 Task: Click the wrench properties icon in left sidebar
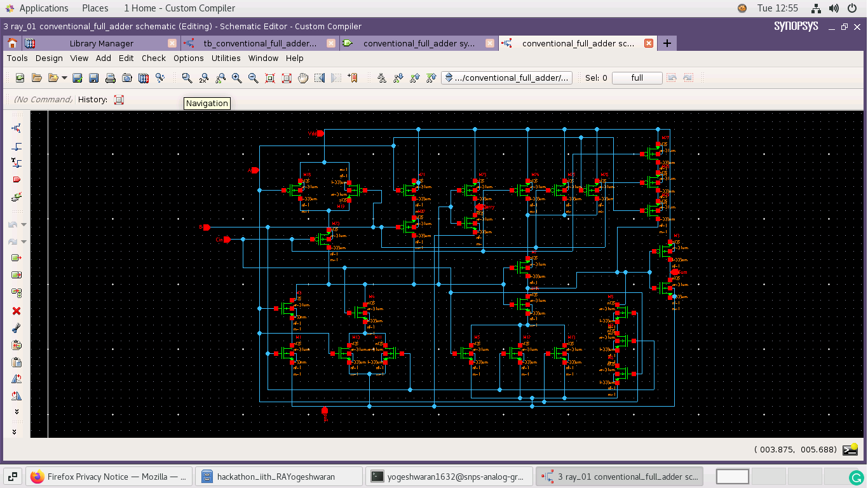17,328
